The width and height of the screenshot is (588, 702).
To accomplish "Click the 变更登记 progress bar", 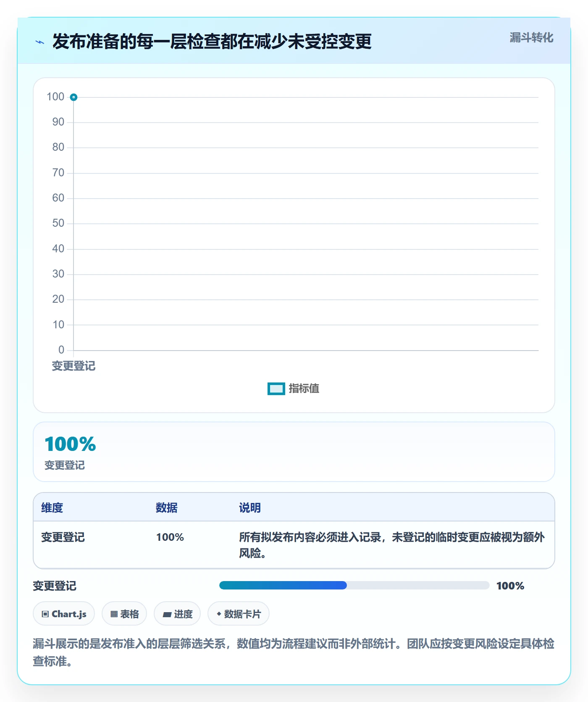I will [354, 585].
